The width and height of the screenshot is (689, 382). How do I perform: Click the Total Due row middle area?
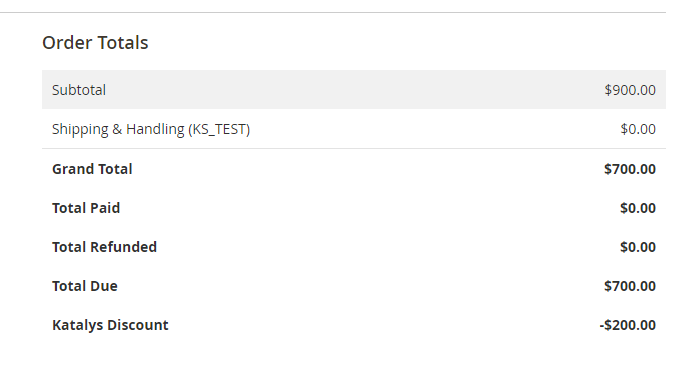(354, 286)
